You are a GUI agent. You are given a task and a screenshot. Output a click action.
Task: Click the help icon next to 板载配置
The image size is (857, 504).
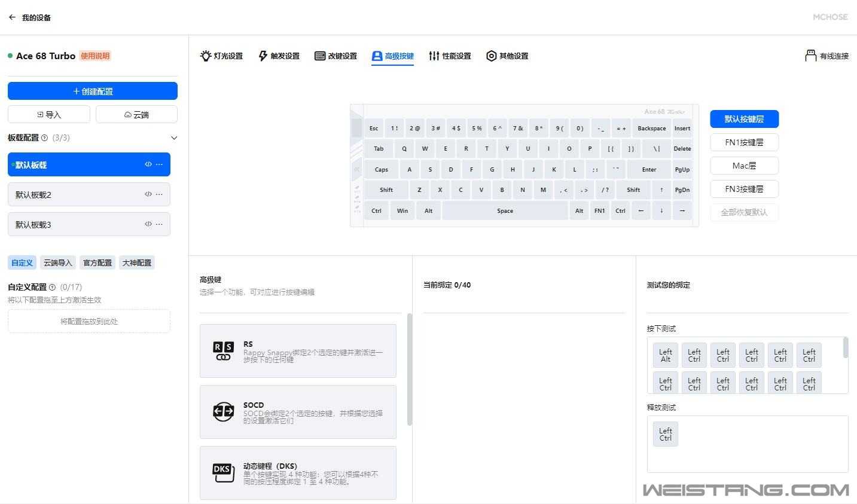coord(45,138)
